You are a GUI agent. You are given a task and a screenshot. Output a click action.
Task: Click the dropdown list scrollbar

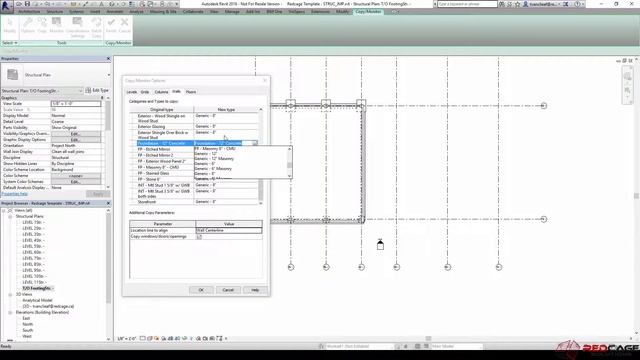point(289,162)
